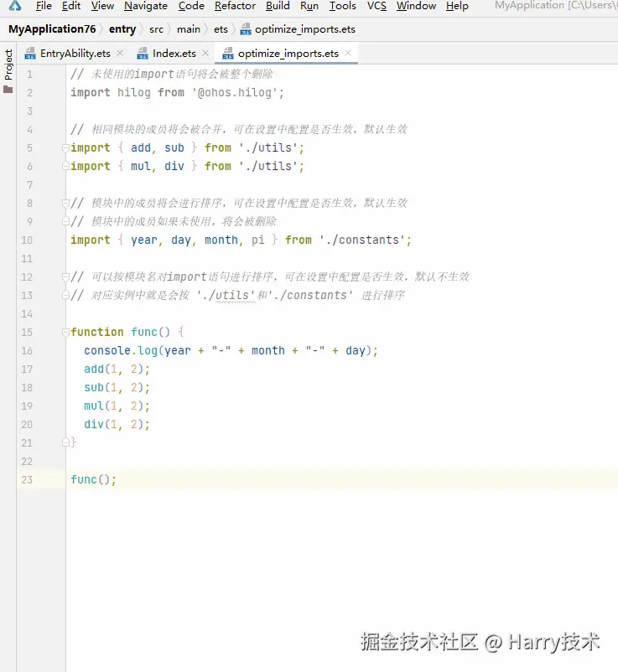Open the Window menu

[416, 6]
